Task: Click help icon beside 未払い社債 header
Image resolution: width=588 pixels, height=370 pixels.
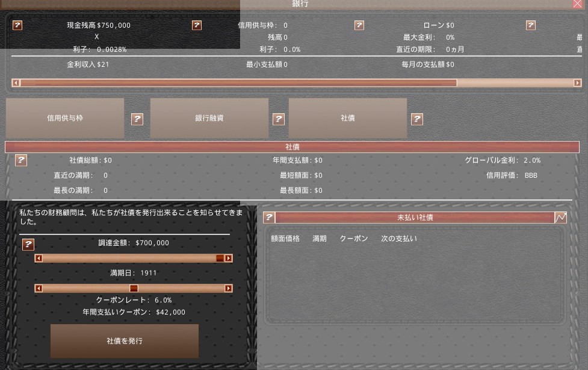Action: coord(269,218)
